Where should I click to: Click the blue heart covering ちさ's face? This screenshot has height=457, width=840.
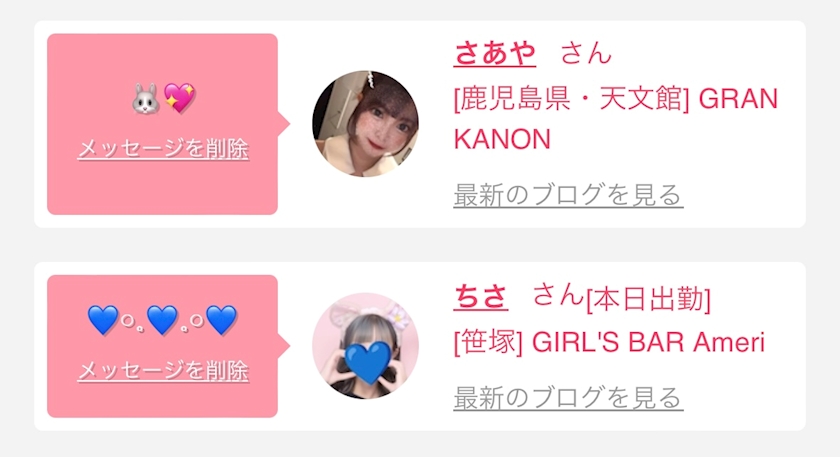tap(368, 363)
